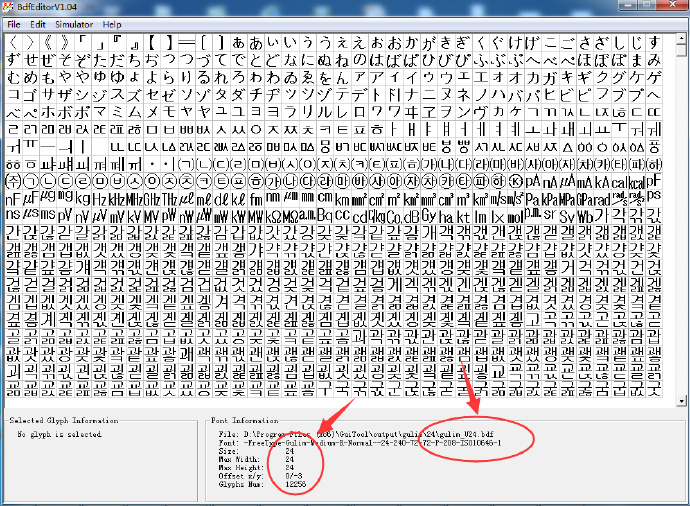Select the hiragana む glyph
The image size is (690, 506).
tap(13, 77)
